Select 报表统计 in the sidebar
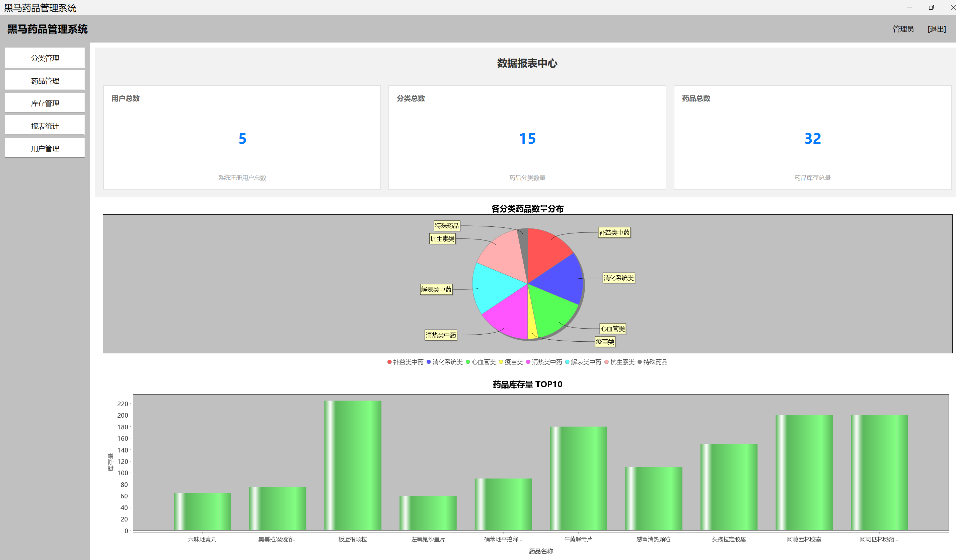 45,126
